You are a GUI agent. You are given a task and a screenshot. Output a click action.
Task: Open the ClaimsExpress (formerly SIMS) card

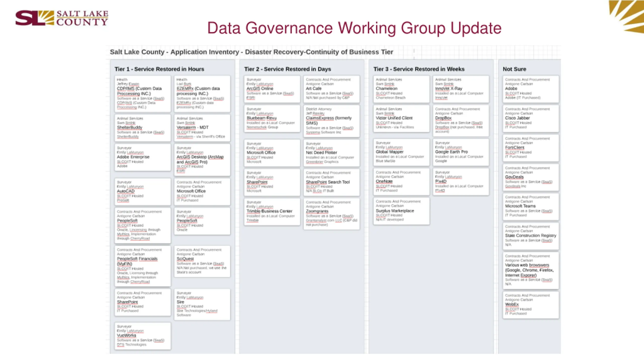click(x=332, y=121)
